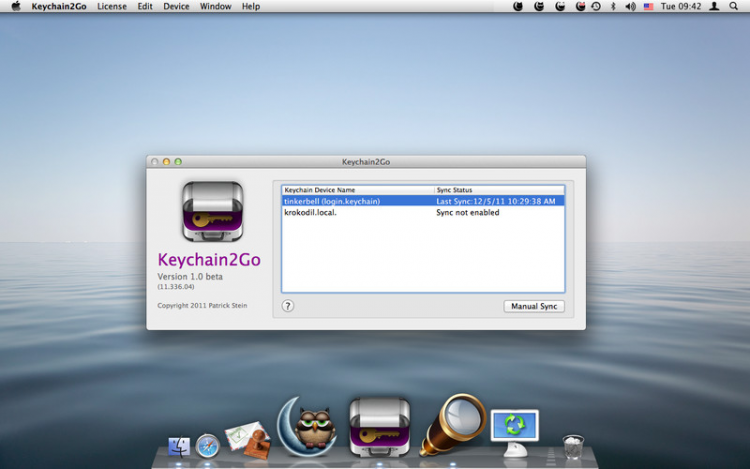Click 'Copyright 2011 Patrick Stein' text
This screenshot has height=469, width=750.
click(202, 305)
